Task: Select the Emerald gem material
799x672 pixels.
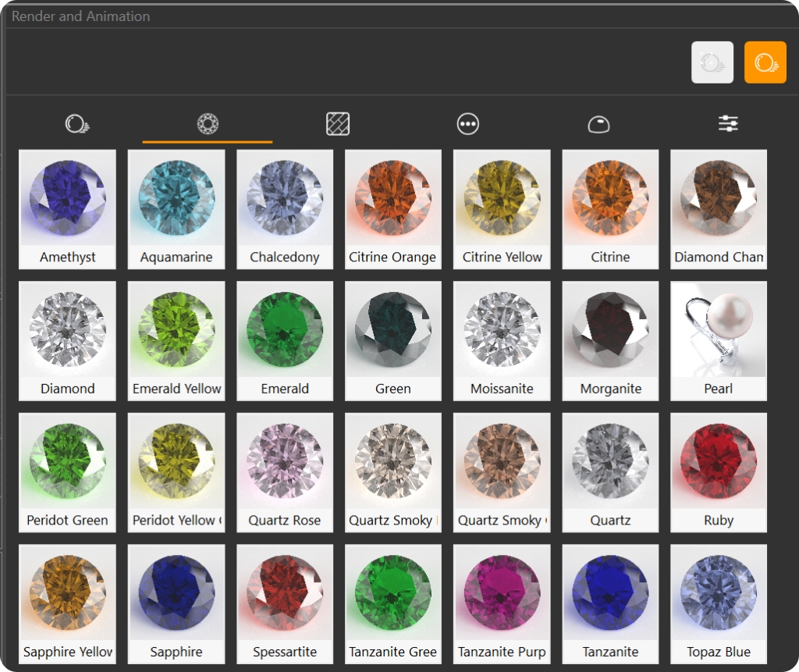Action: pyautogui.click(x=285, y=340)
